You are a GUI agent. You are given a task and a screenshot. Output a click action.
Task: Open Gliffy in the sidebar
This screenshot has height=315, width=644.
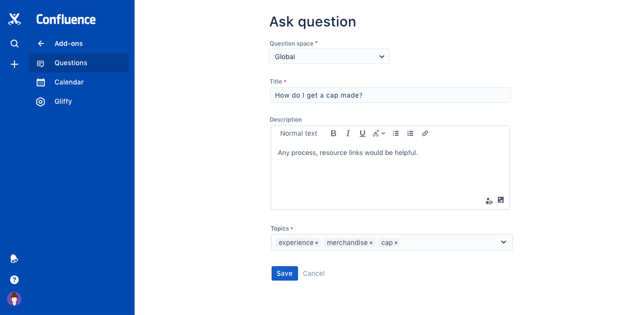point(63,101)
